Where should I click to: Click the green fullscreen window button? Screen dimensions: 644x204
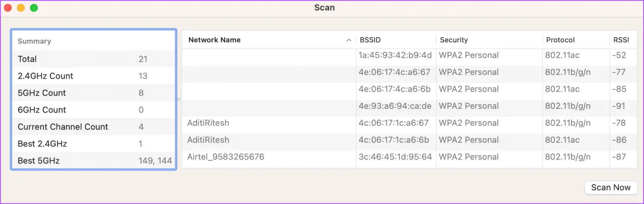[x=34, y=8]
